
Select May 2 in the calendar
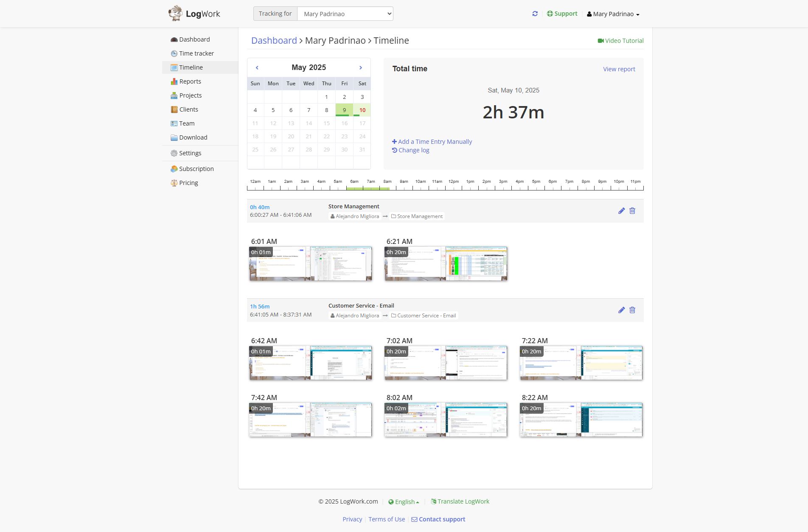(x=344, y=97)
